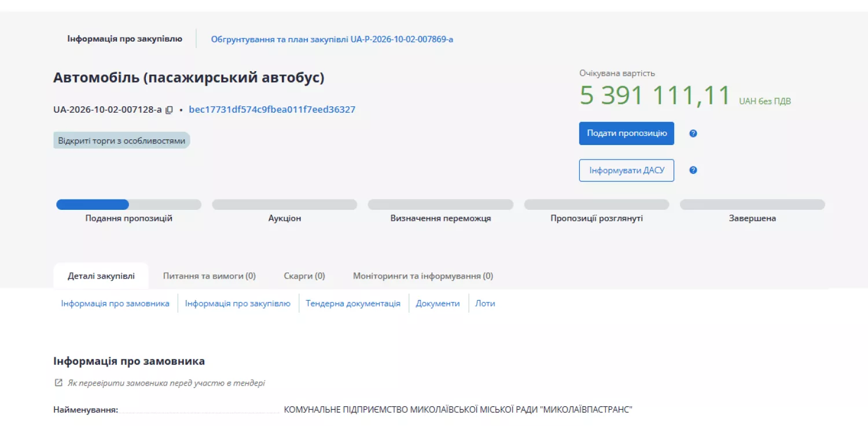
Task: Click external-link icon before Як перевірити замовника
Action: pyautogui.click(x=58, y=383)
